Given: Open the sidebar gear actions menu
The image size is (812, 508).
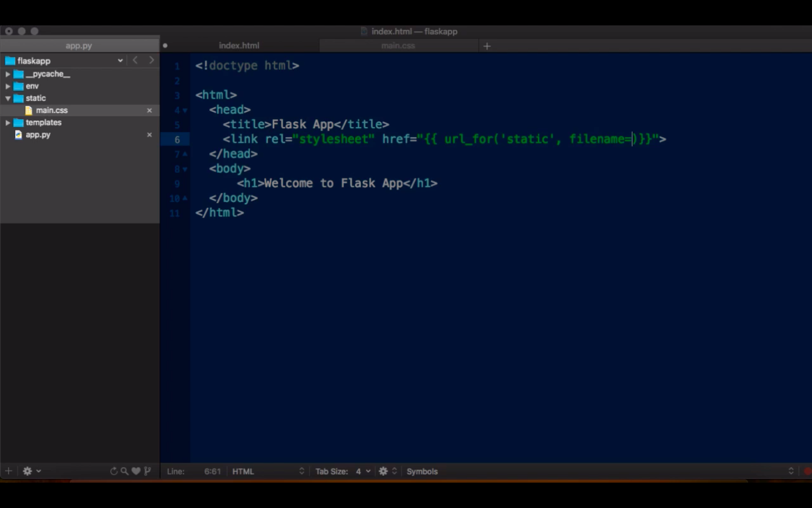Looking at the screenshot, I should pos(31,471).
